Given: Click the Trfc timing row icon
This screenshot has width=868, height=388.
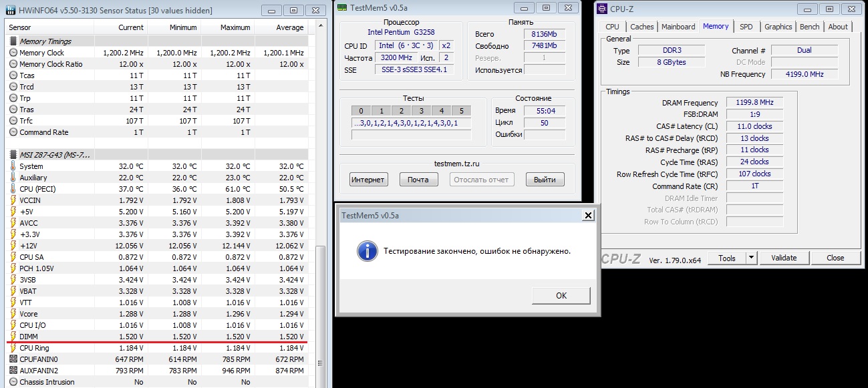Looking at the screenshot, I should 13,121.
